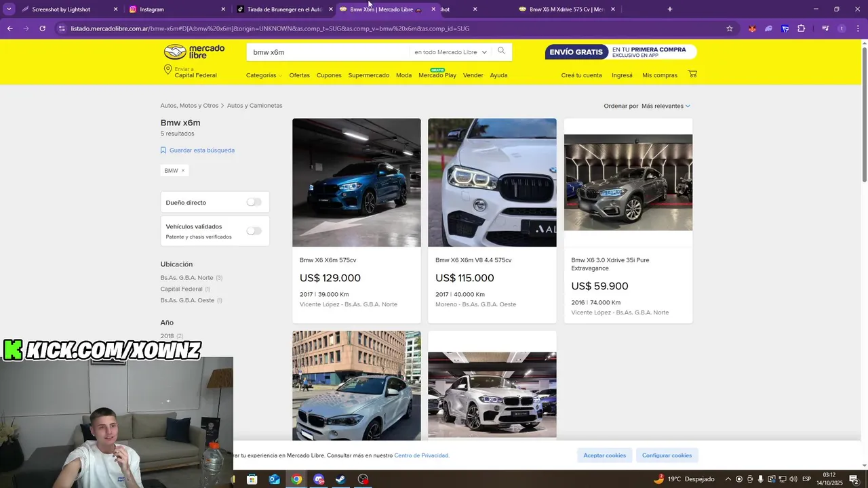Reload the page with the refresh icon
Image resolution: width=868 pixels, height=488 pixels.
point(42,28)
